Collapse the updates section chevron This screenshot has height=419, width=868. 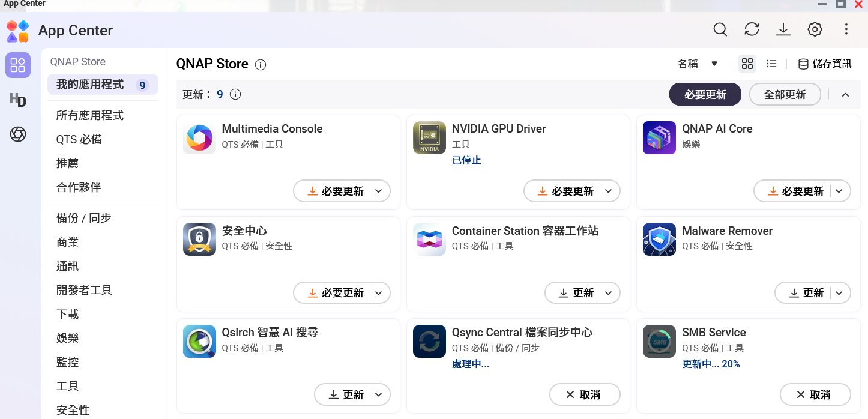[x=845, y=95]
